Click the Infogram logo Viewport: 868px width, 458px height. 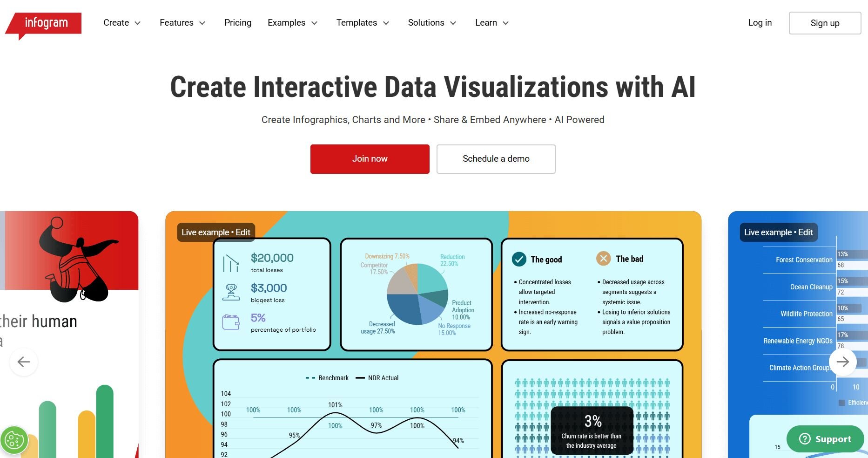46,23
